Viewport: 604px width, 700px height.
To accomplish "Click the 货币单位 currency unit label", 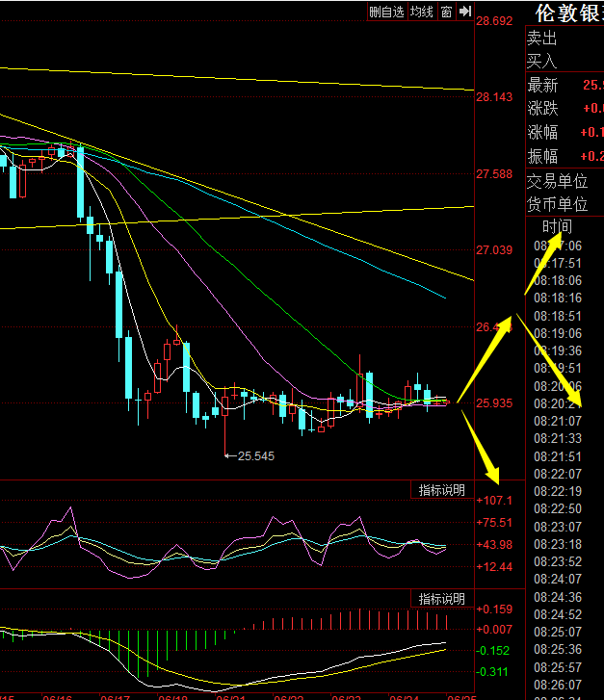I will tap(557, 204).
